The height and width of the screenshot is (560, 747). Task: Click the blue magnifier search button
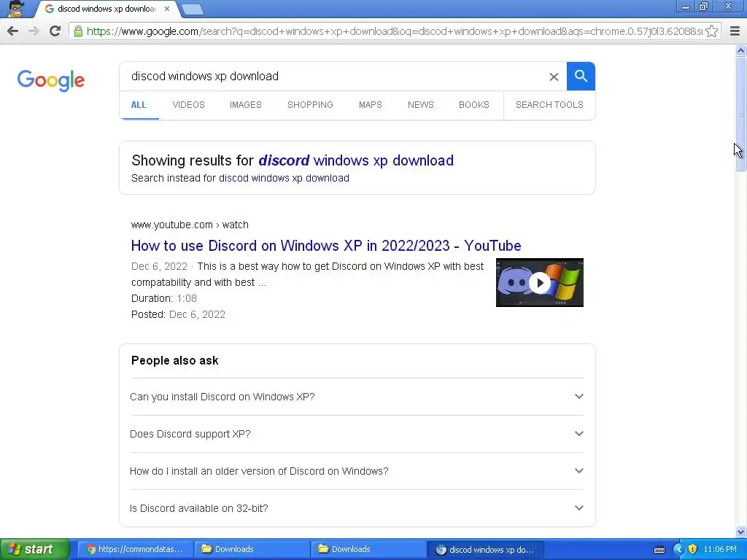pos(581,76)
